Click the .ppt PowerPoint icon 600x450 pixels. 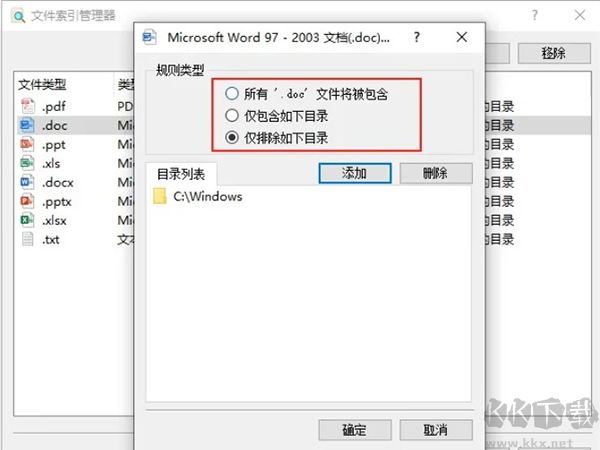coord(28,144)
